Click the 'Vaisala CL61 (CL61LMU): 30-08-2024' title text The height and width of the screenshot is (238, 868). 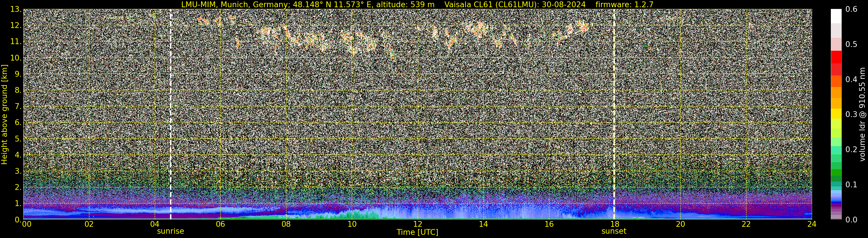(515, 4)
